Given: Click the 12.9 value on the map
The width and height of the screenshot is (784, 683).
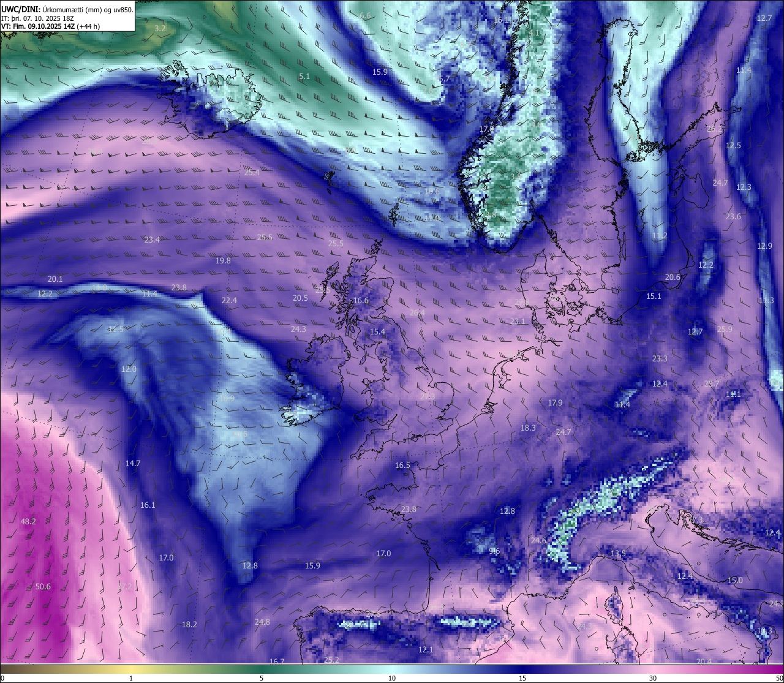Looking at the screenshot, I should coord(764,246).
